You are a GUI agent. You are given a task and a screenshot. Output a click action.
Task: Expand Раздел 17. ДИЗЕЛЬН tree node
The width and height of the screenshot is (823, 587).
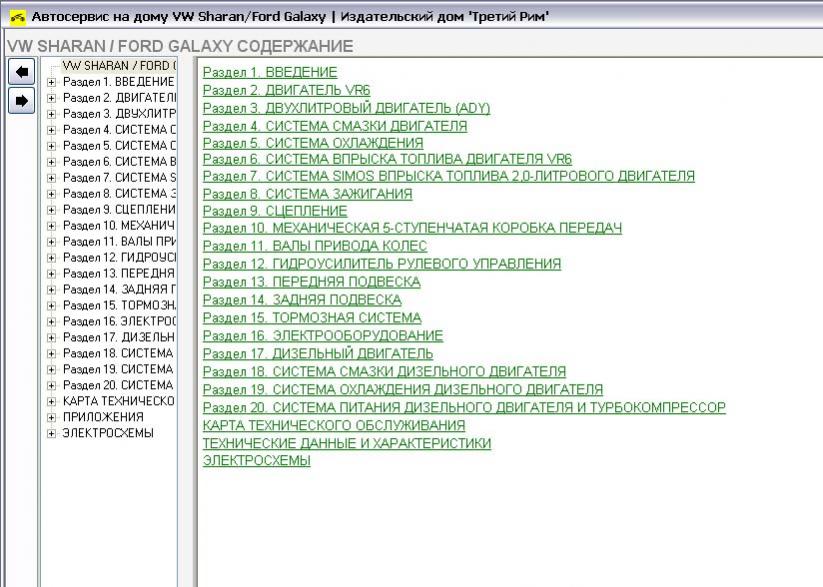click(51, 338)
